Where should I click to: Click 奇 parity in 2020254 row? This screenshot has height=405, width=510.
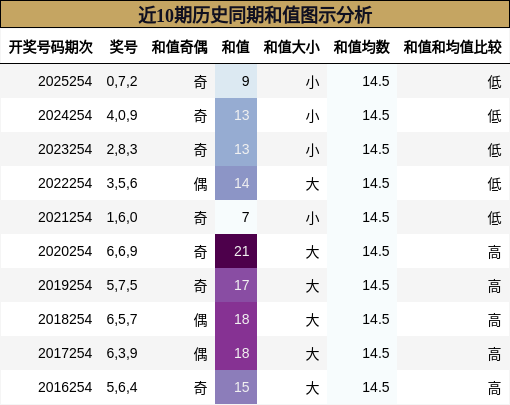(200, 252)
